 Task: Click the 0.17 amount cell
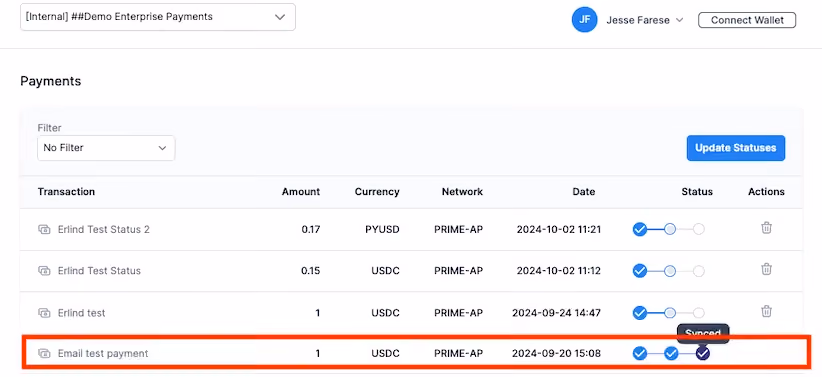coord(310,229)
